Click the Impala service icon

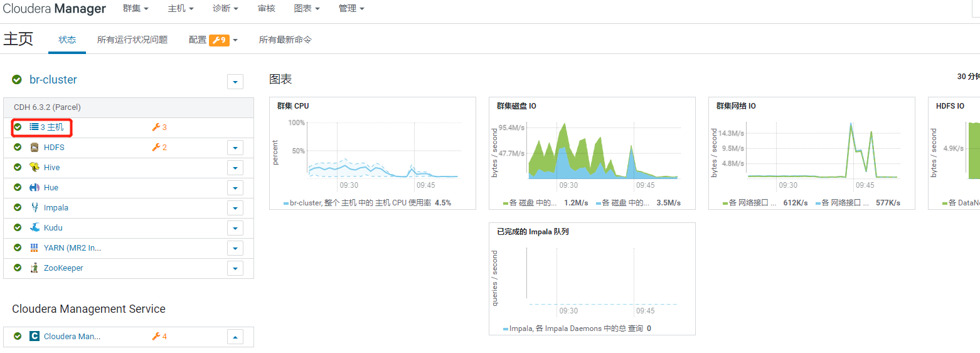click(35, 208)
